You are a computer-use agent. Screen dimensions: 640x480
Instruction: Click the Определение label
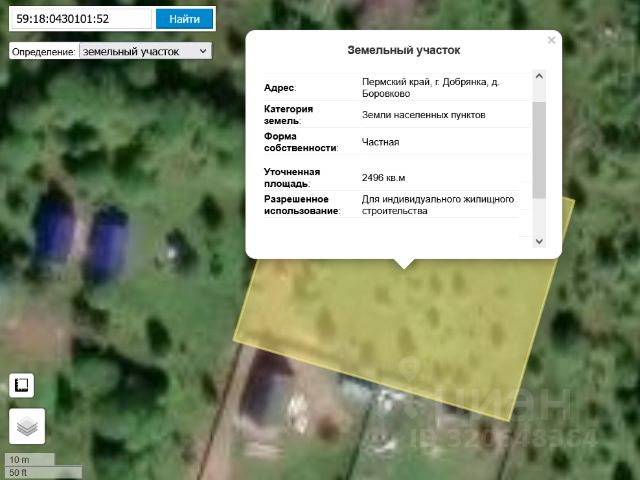[x=44, y=52]
